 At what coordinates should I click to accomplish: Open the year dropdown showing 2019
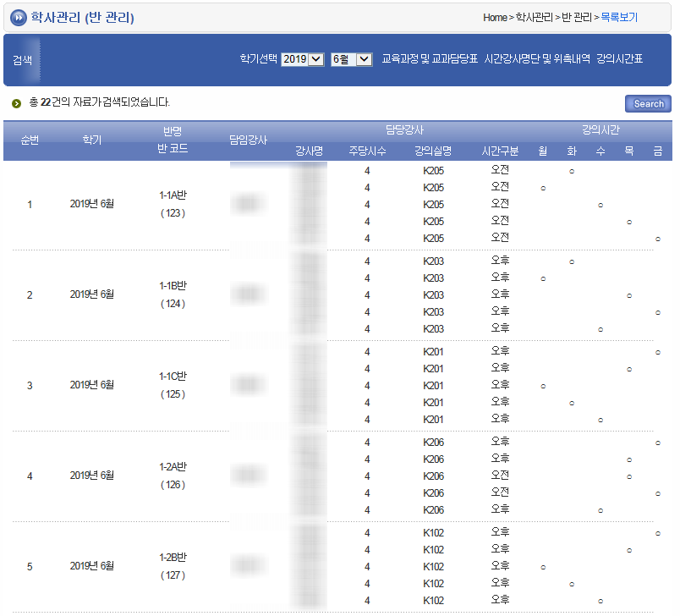(302, 59)
